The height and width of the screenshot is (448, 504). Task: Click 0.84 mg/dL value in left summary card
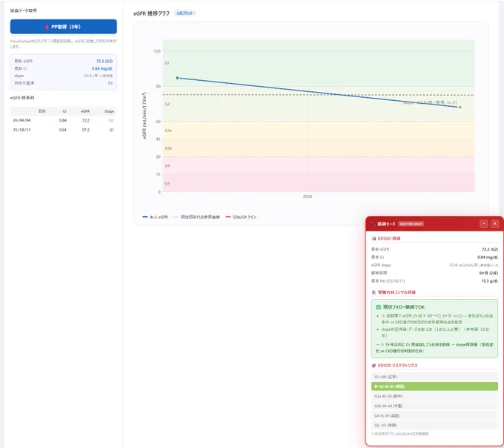102,68
